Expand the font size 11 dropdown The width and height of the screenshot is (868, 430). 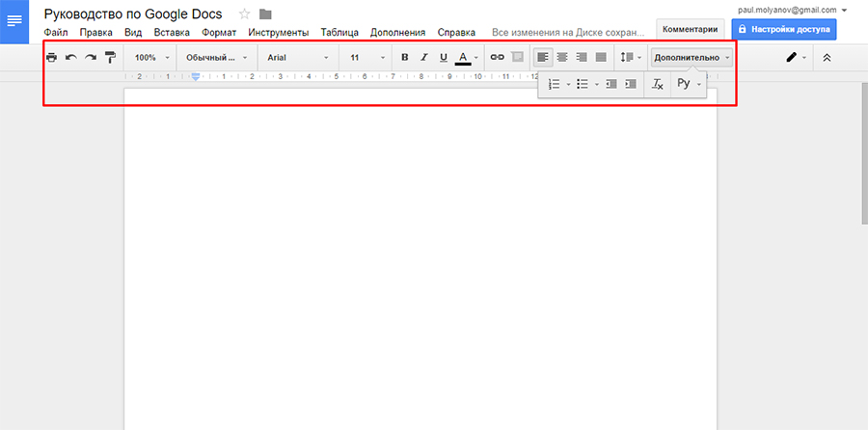coord(366,58)
